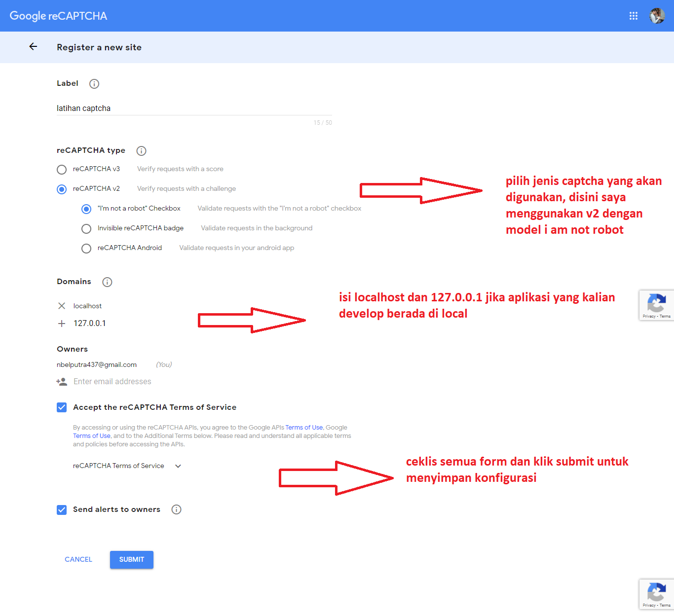The image size is (674, 616).
Task: Click the plus icon beside 127.0.0.1
Action: 61,323
